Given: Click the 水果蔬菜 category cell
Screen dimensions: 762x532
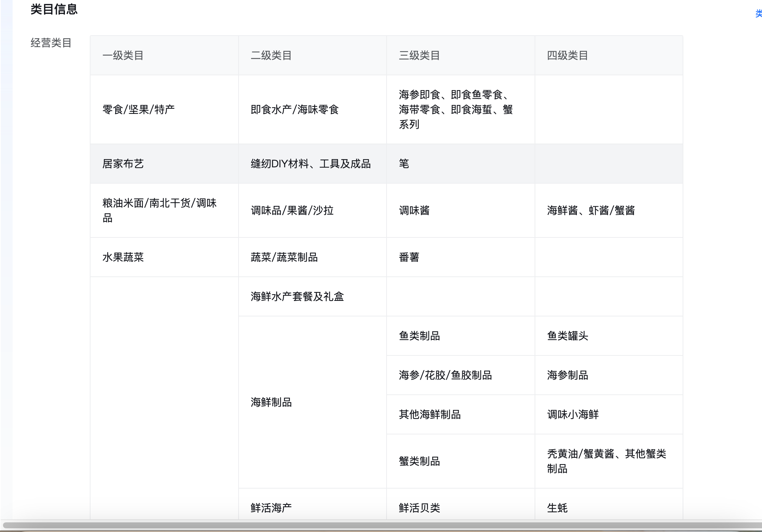Looking at the screenshot, I should [123, 257].
